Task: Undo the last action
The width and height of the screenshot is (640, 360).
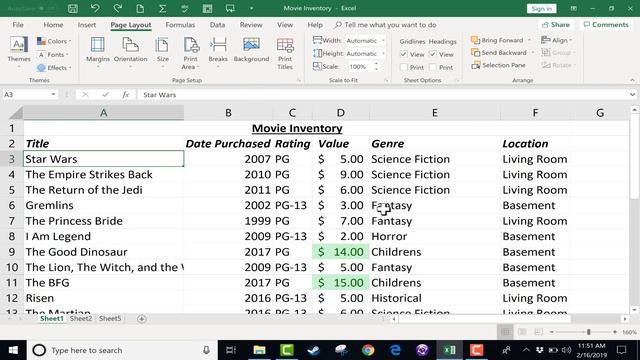Action: 95,8
